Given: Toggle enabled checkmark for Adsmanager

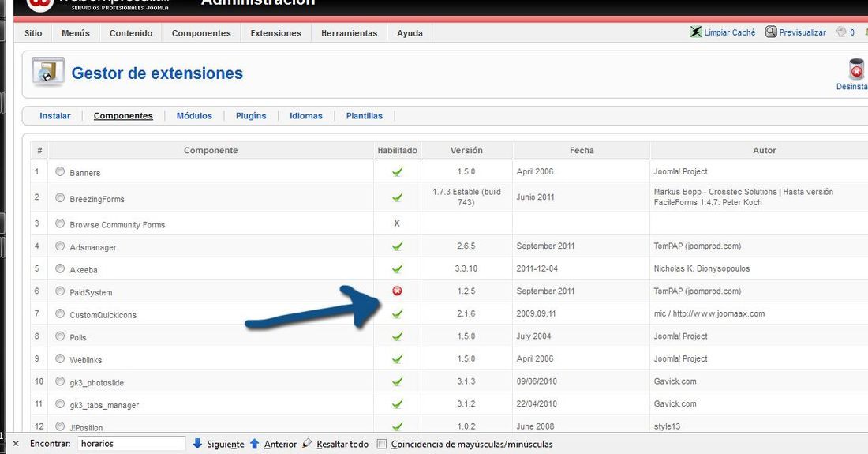Looking at the screenshot, I should click(x=397, y=246).
